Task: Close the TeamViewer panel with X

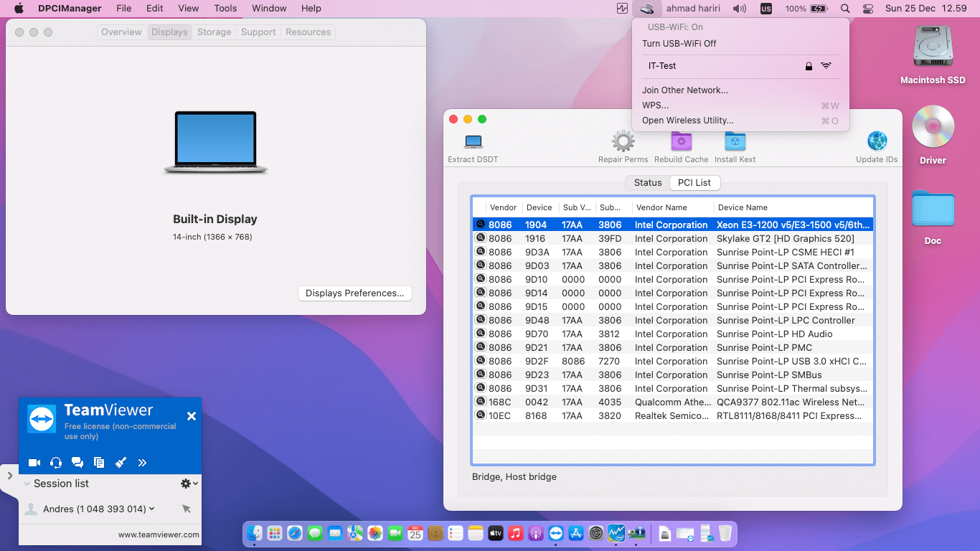Action: [x=192, y=416]
